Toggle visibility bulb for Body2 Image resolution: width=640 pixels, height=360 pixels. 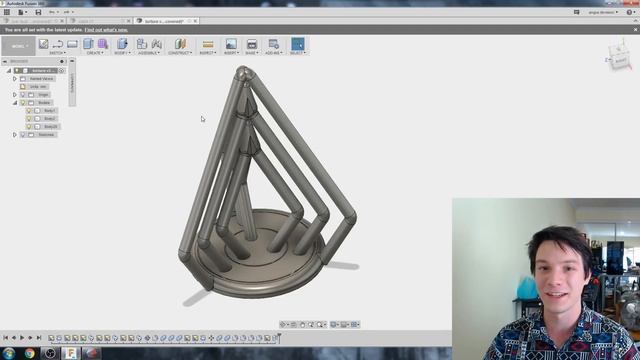pos(29,119)
